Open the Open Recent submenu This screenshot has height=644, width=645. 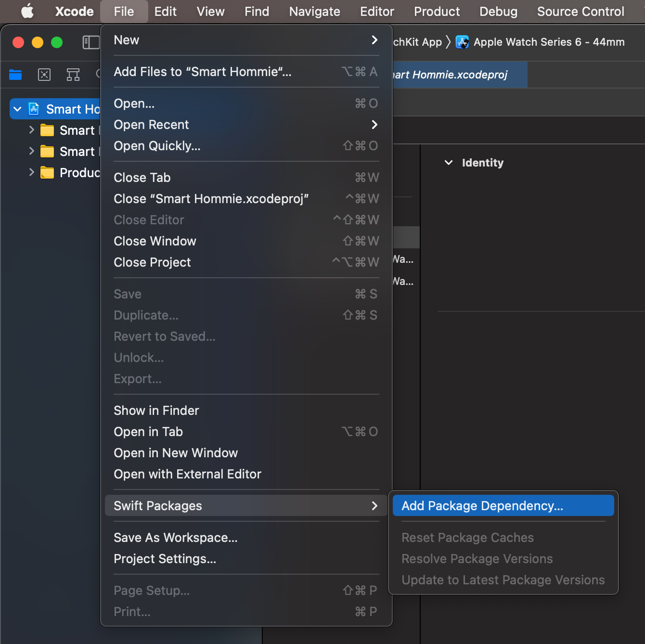click(151, 125)
